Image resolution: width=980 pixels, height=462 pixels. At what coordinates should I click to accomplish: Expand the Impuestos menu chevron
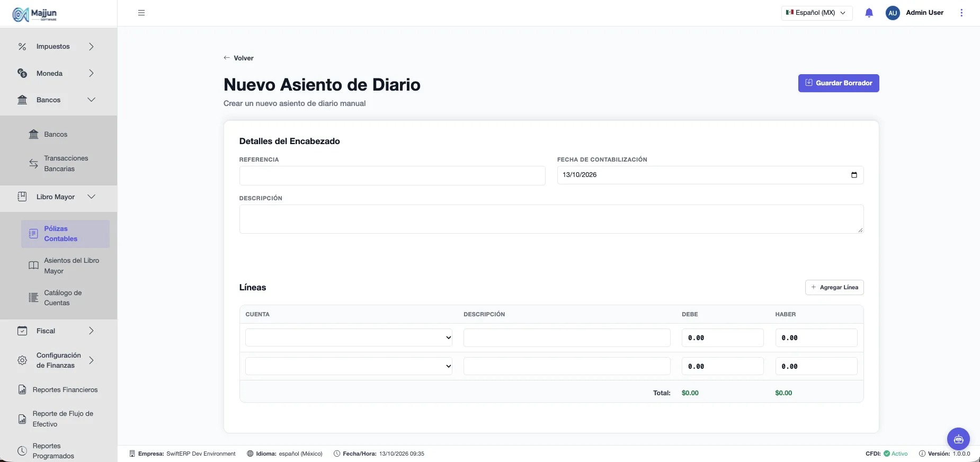91,47
